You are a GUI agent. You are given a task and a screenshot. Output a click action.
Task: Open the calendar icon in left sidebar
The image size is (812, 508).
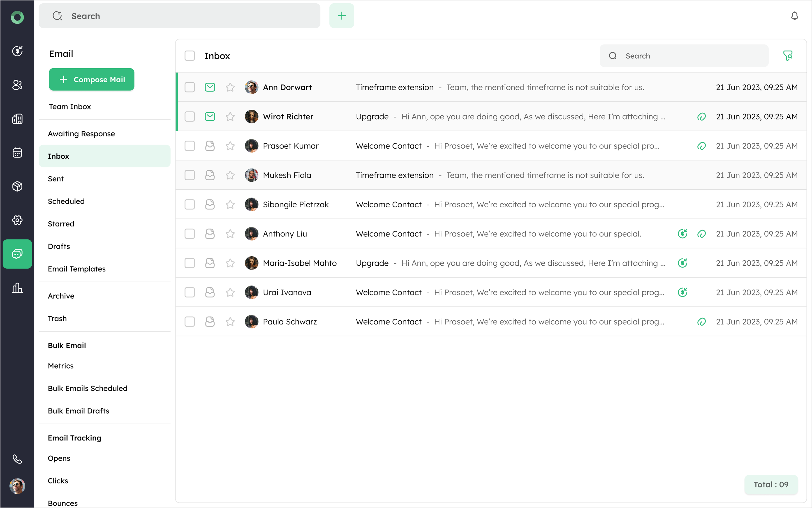[x=17, y=153]
